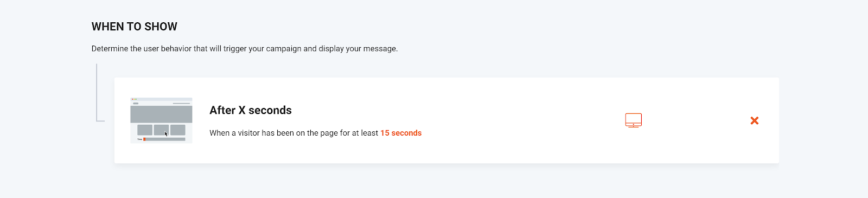Click the orange Time bar in thumbnail
Image resolution: width=868 pixels, height=198 pixels.
tap(144, 139)
